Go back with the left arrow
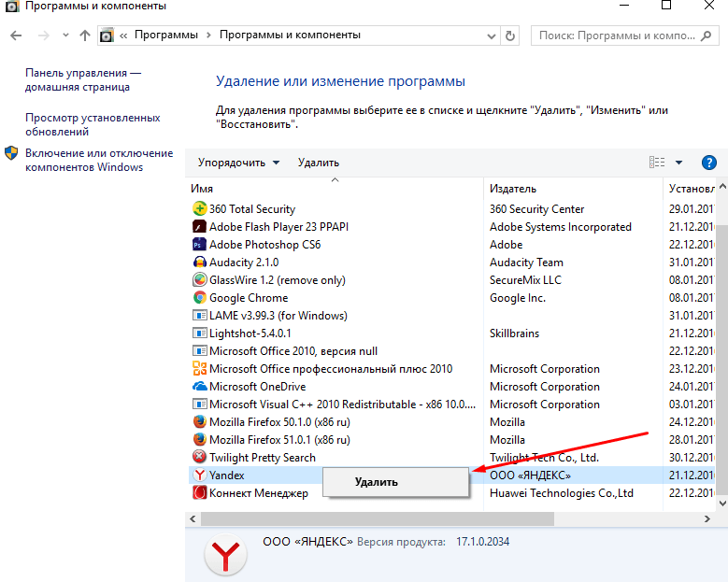The width and height of the screenshot is (728, 582). coord(16,35)
